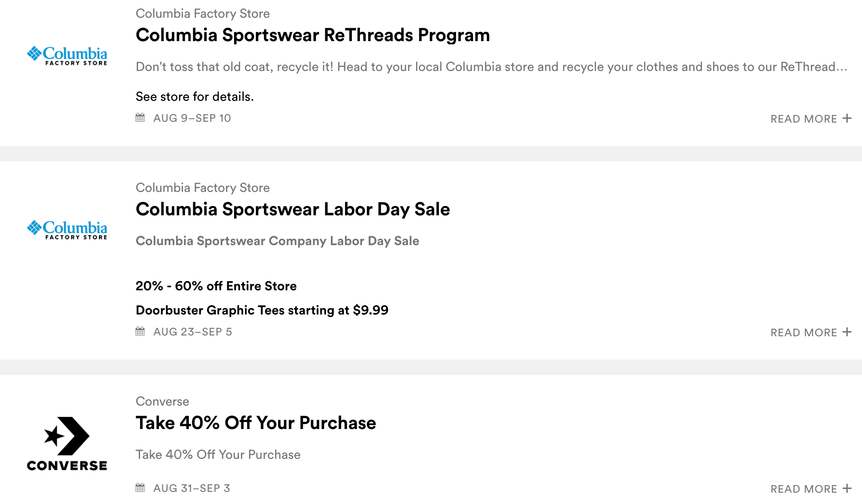Click the calendar icon beside AUG 23–SEP 5

click(x=140, y=331)
